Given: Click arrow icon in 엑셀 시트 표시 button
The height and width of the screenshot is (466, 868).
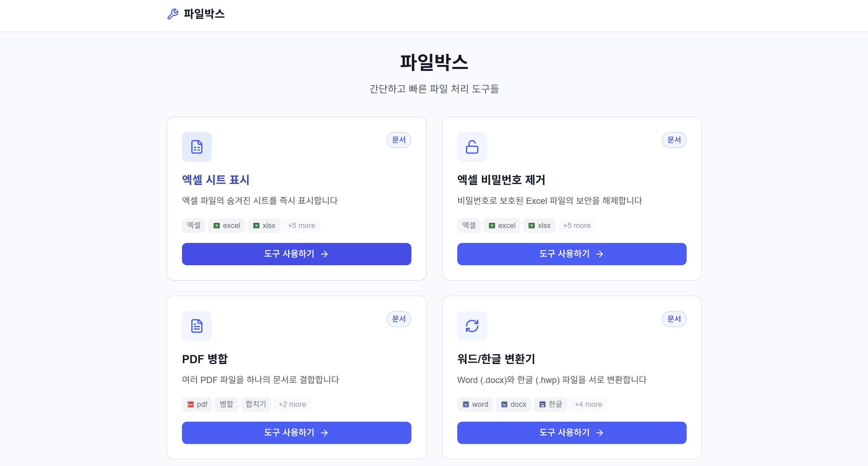Looking at the screenshot, I should pos(324,254).
